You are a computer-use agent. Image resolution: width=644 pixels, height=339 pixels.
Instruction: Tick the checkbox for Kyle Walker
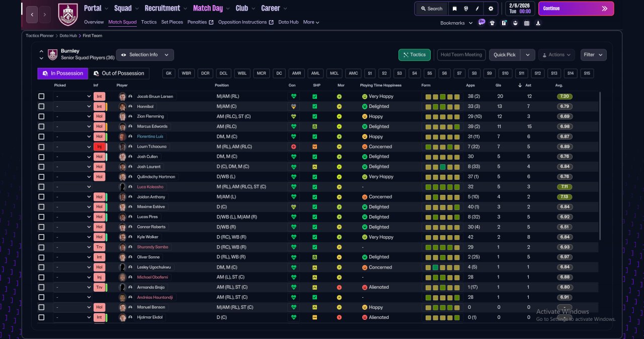(41, 237)
